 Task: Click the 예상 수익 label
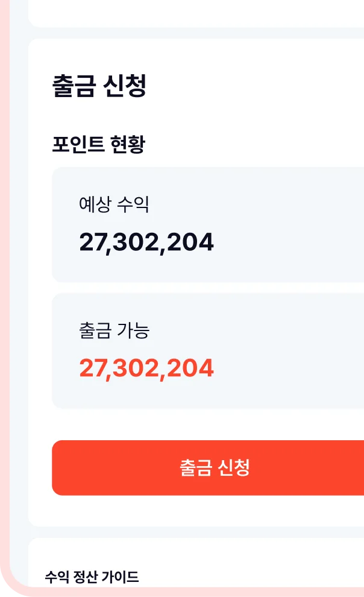coord(114,204)
